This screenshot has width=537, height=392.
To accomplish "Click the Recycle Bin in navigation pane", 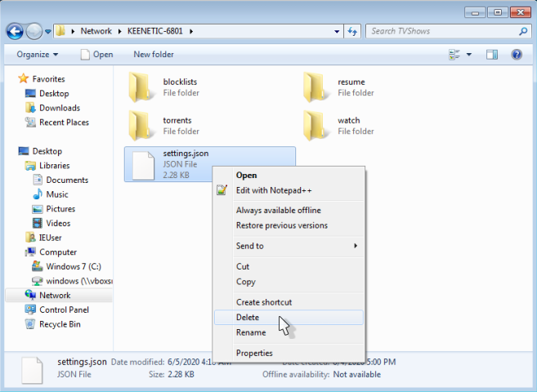I will (x=59, y=324).
